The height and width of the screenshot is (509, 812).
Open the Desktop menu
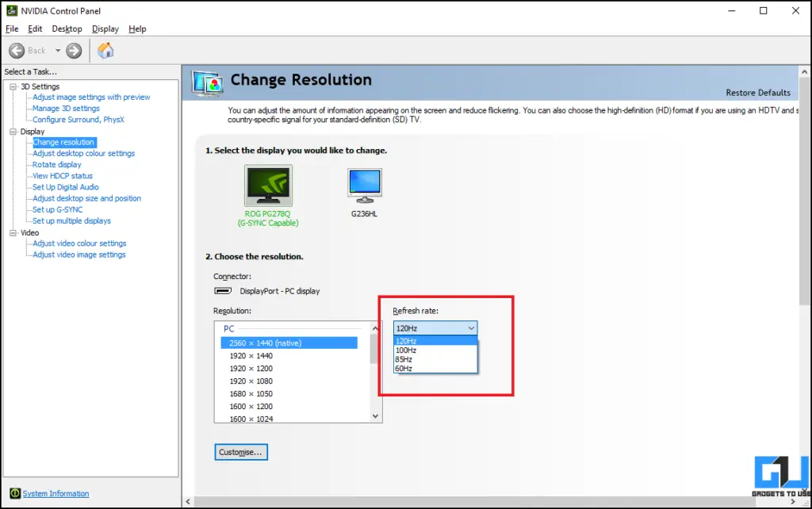(67, 29)
